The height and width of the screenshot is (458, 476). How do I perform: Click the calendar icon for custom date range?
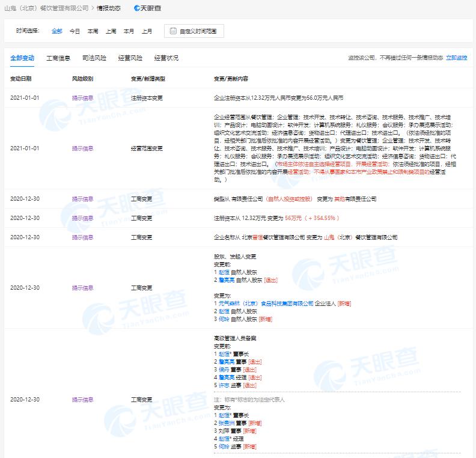(173, 31)
